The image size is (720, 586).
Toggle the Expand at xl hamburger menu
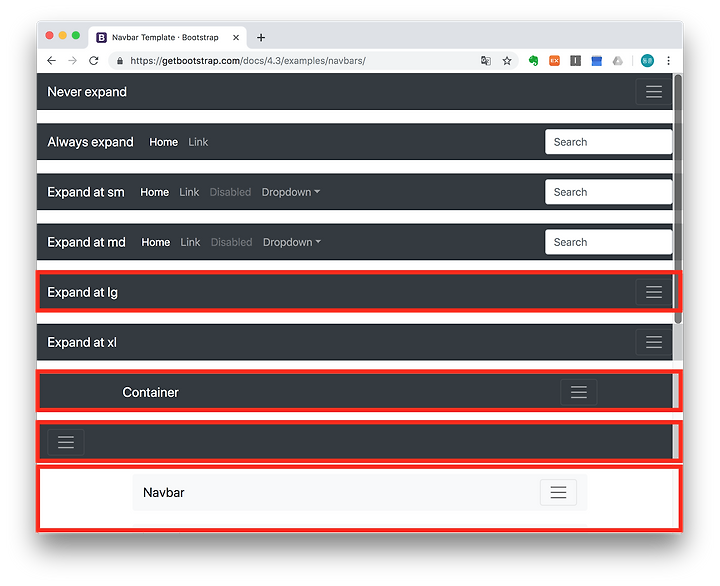tap(654, 342)
